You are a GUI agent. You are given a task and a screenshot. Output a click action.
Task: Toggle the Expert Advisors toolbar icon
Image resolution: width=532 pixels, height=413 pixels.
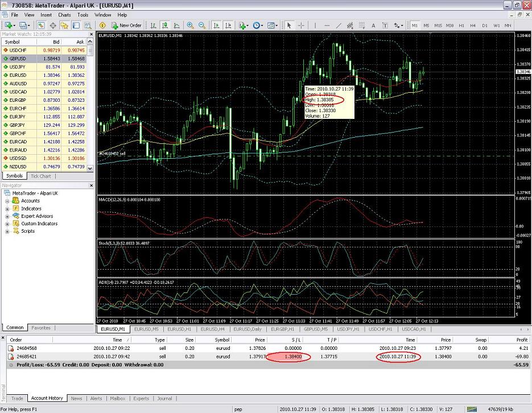click(x=102, y=25)
